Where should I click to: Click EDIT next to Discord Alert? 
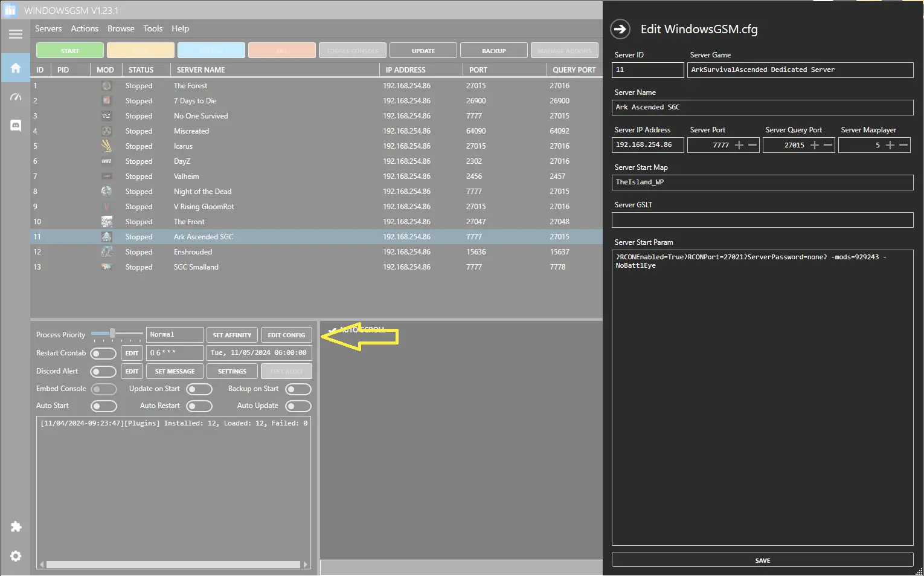point(132,371)
